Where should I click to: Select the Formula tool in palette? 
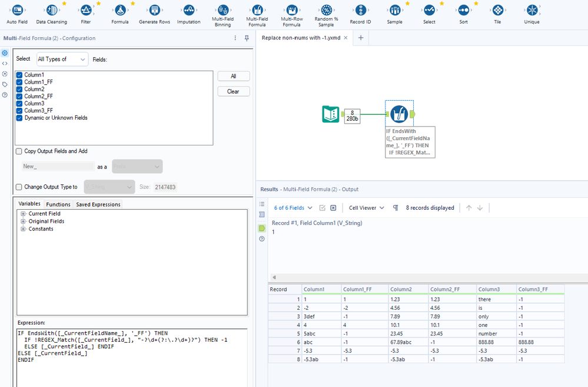coord(120,10)
